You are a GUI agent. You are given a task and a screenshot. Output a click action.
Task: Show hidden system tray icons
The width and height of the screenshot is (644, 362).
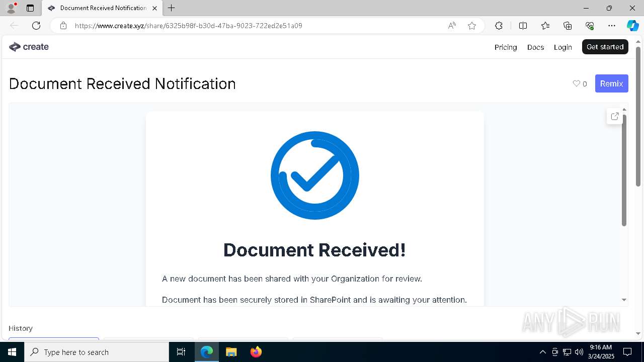click(542, 352)
